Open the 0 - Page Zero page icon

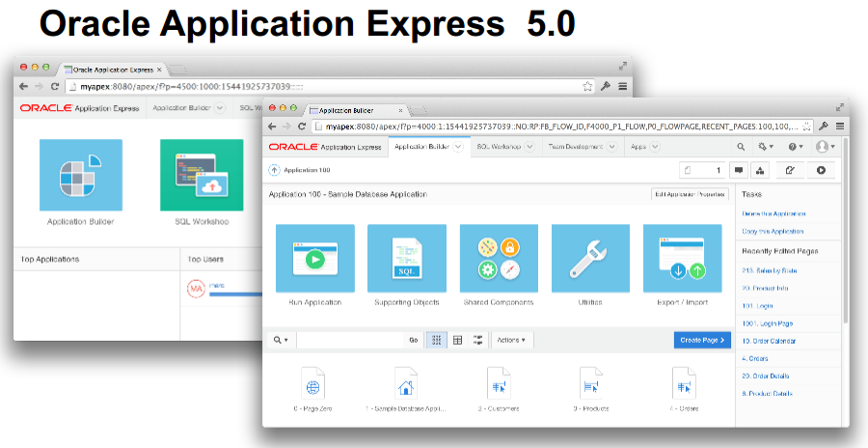pyautogui.click(x=313, y=383)
